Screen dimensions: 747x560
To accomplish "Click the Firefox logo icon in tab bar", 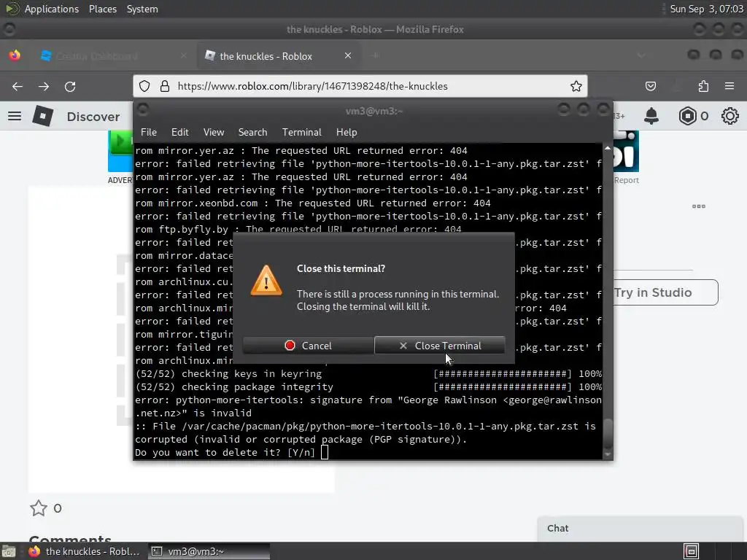I will coord(15,55).
